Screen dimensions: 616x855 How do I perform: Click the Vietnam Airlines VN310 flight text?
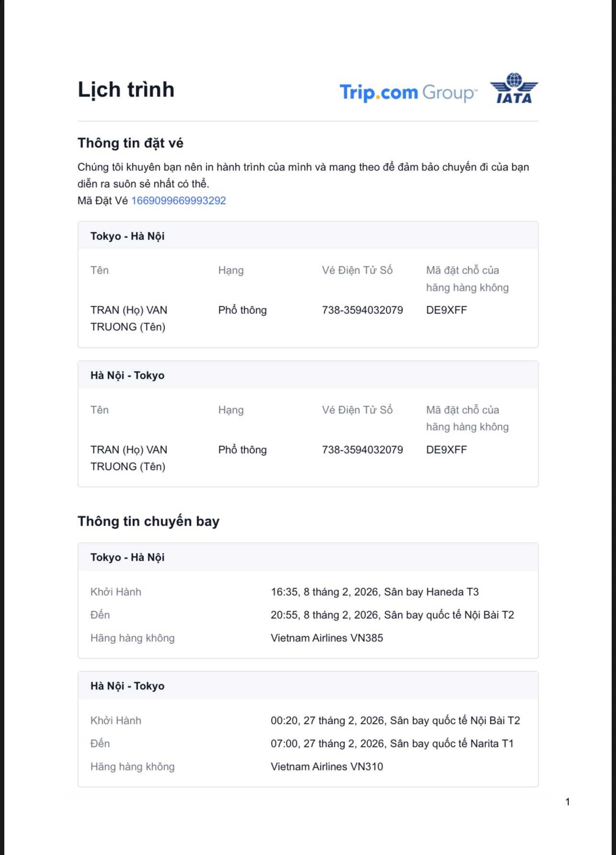pyautogui.click(x=327, y=767)
